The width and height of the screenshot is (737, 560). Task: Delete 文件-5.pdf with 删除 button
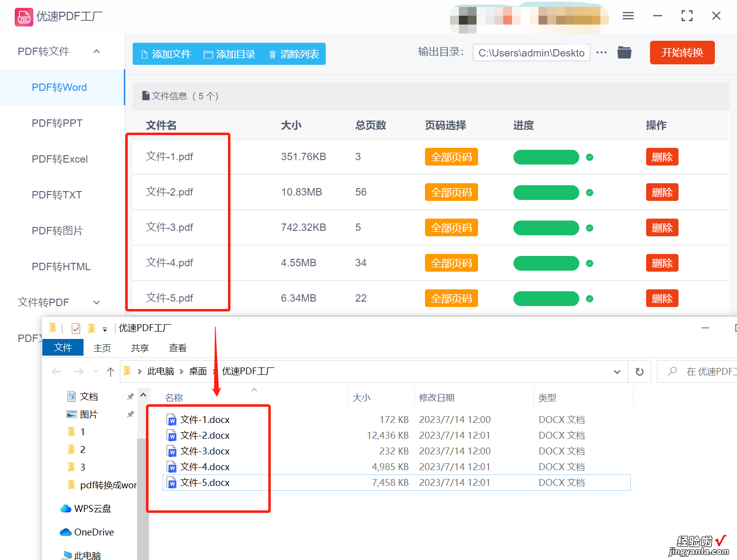tap(662, 299)
